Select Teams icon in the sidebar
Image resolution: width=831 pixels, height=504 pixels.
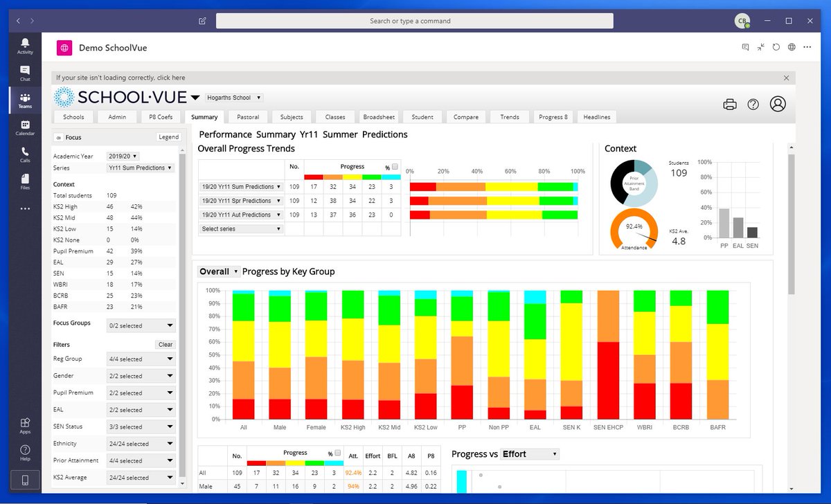pos(25,100)
